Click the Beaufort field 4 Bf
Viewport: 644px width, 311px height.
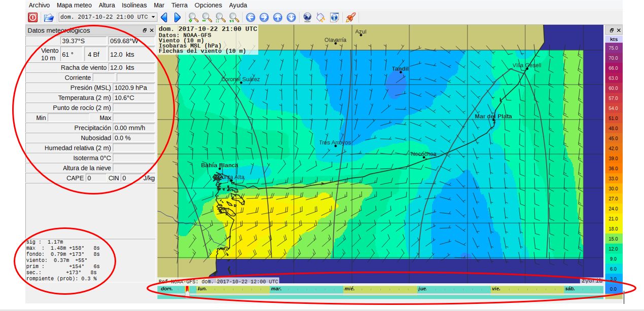(96, 54)
